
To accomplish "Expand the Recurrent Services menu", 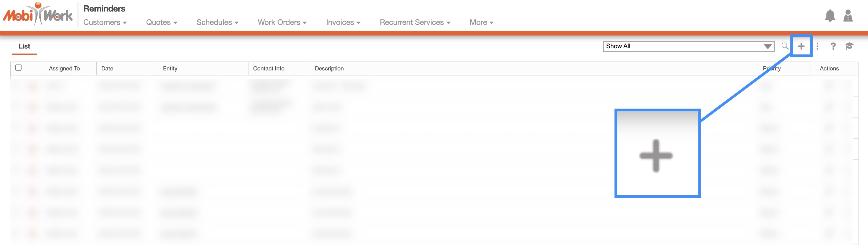I will click(x=415, y=22).
